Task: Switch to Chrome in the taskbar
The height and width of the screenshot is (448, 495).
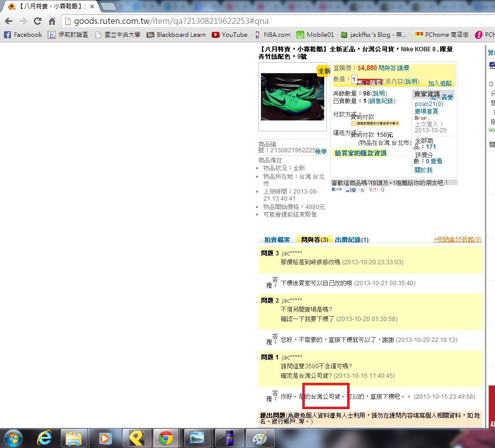Action: (x=166, y=439)
